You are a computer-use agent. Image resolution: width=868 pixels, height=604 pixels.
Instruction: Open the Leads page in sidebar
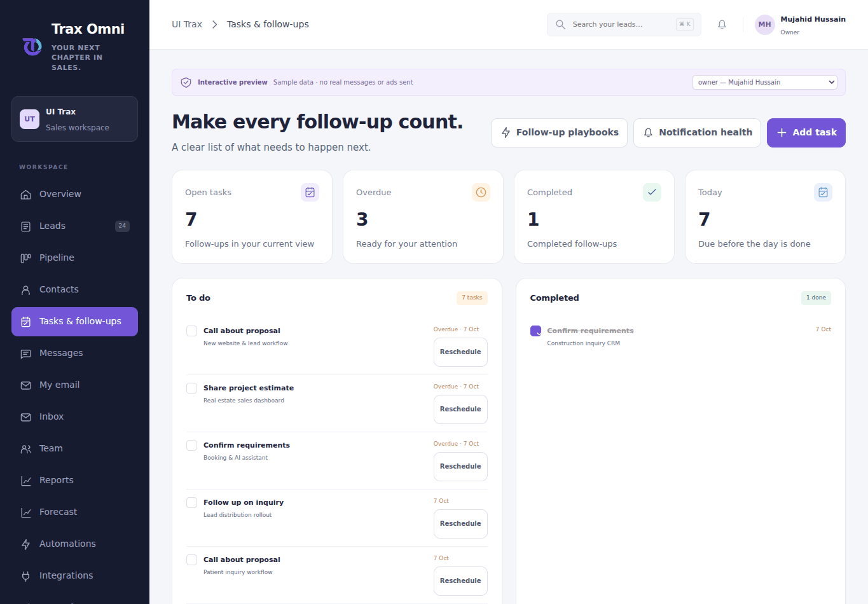pos(74,226)
